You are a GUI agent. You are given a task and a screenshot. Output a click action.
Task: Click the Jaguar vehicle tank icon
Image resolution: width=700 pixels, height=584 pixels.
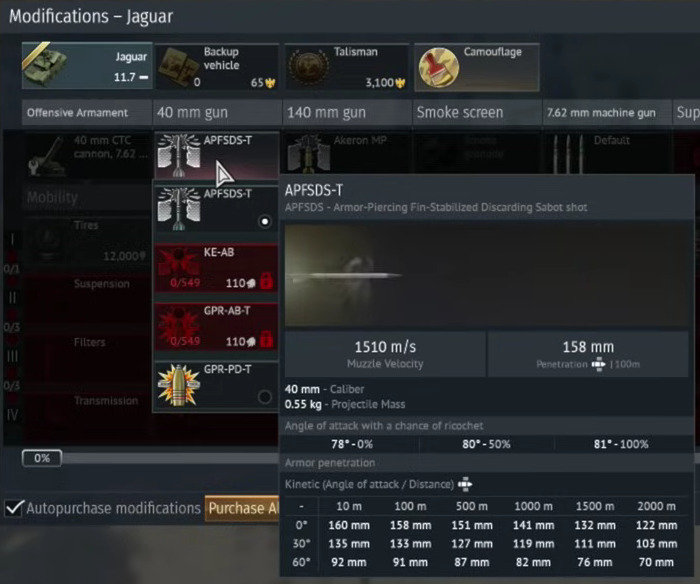(x=44, y=66)
